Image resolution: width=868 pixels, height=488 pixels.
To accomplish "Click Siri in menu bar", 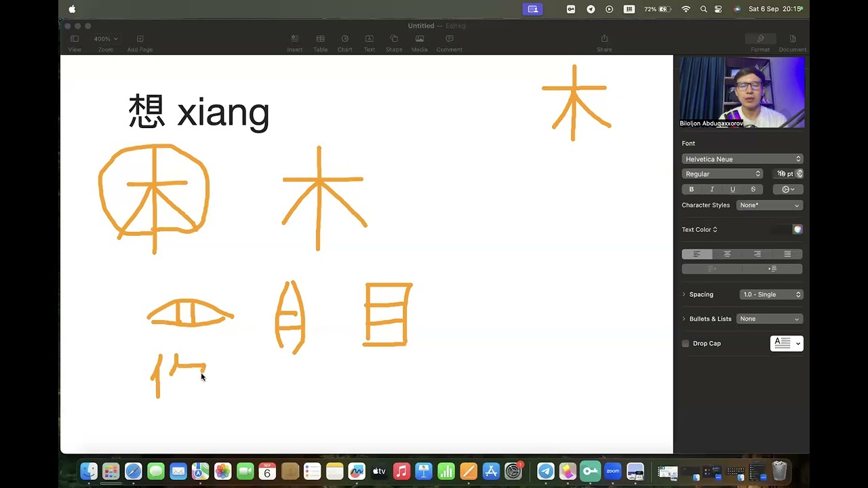I will pyautogui.click(x=736, y=9).
